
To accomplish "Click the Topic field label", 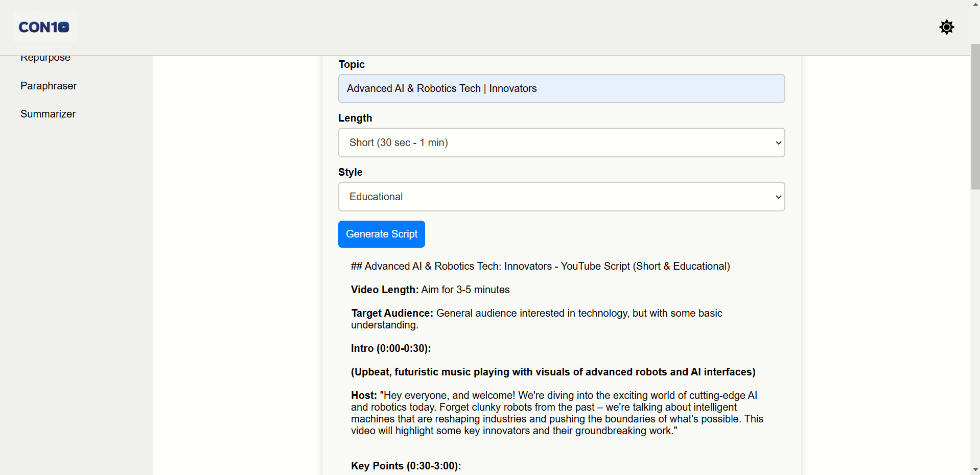I will (352, 64).
